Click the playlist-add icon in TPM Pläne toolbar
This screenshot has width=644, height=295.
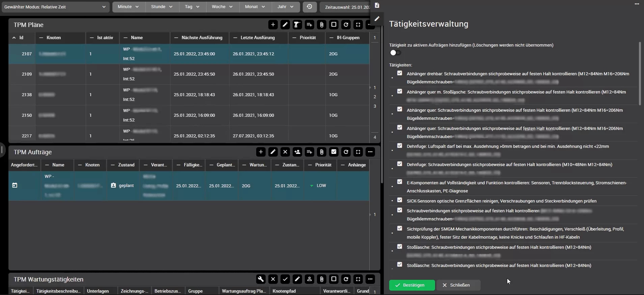click(x=310, y=25)
